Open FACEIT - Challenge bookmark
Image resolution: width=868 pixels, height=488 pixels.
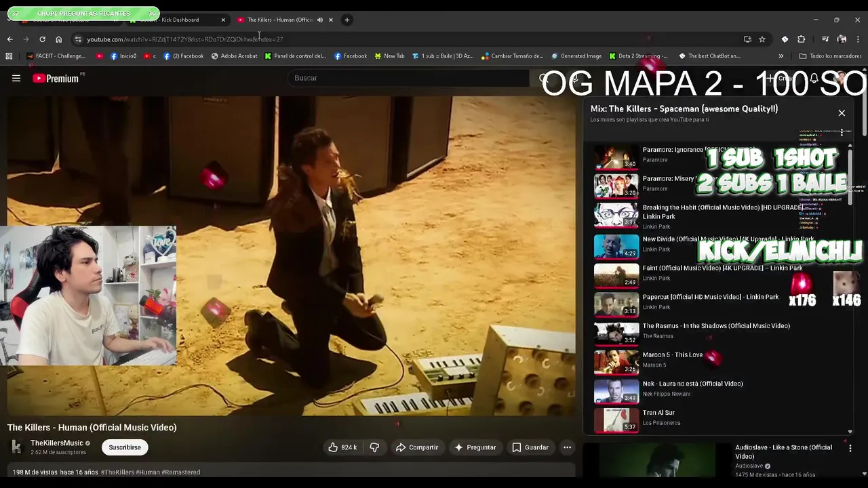[56, 56]
